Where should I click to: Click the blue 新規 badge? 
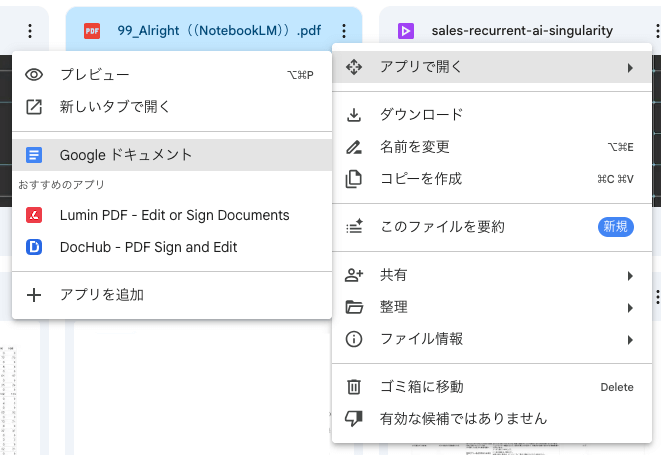pos(615,227)
